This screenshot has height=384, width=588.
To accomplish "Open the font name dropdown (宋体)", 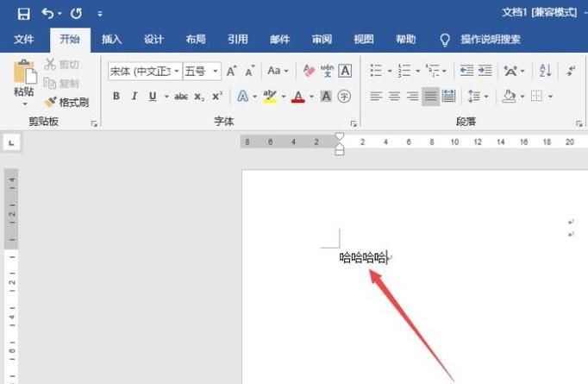I will tap(176, 71).
